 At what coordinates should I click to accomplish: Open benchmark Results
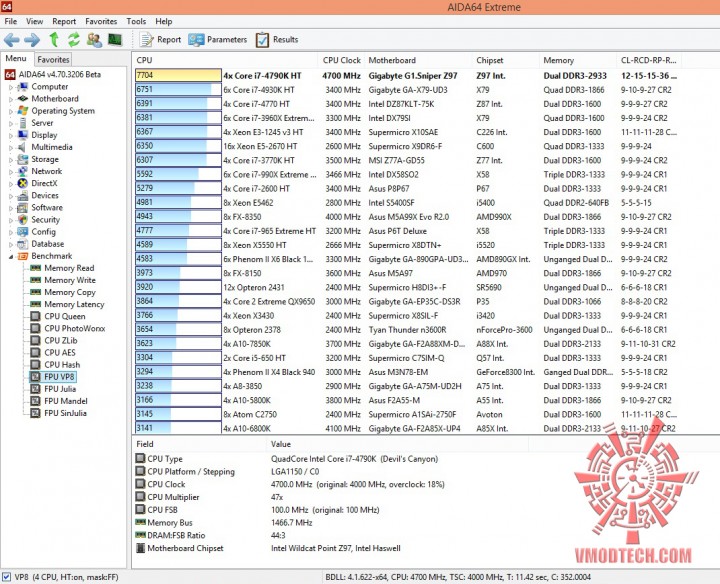277,40
